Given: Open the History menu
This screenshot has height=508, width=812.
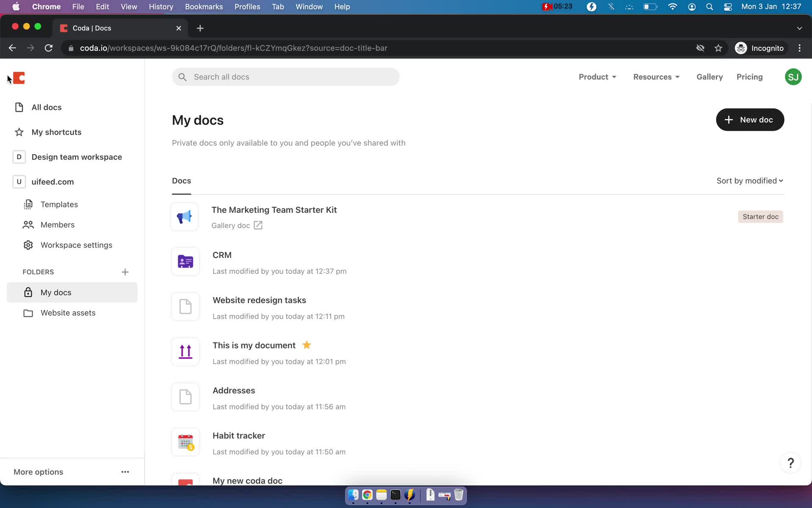Looking at the screenshot, I should pyautogui.click(x=161, y=7).
